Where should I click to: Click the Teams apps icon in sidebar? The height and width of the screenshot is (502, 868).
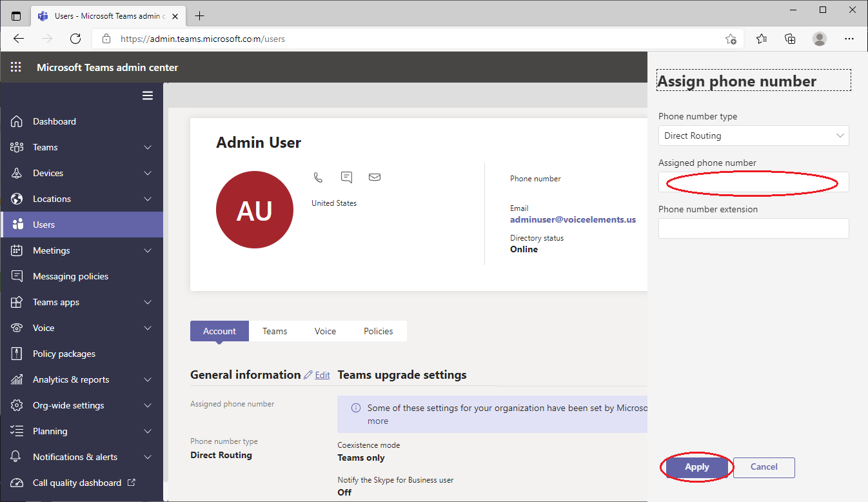pyautogui.click(x=17, y=302)
